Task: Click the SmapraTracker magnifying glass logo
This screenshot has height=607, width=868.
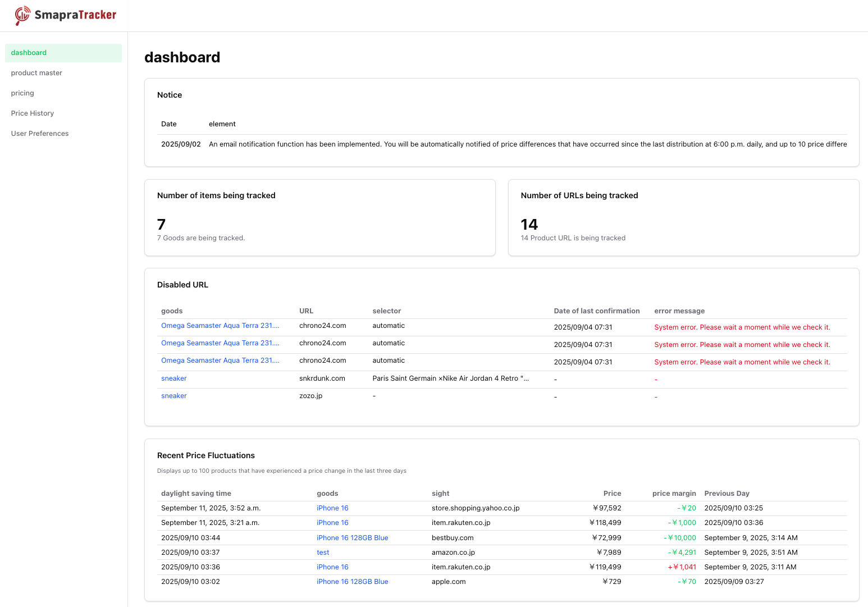Action: tap(22, 15)
